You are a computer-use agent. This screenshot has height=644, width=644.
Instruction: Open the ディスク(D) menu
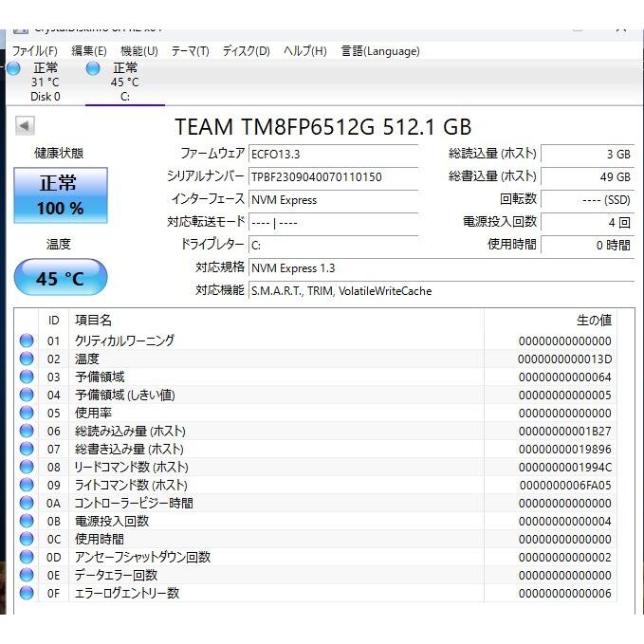[x=246, y=51]
